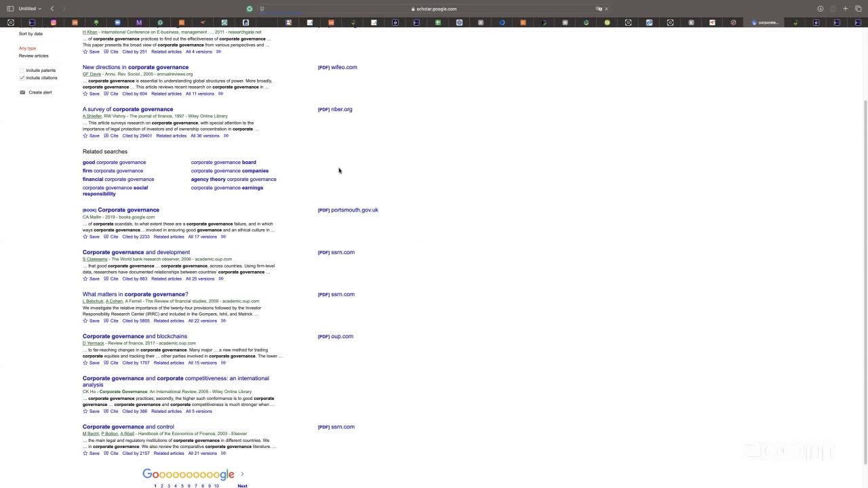Click the Create alert envelope icon

(22, 92)
